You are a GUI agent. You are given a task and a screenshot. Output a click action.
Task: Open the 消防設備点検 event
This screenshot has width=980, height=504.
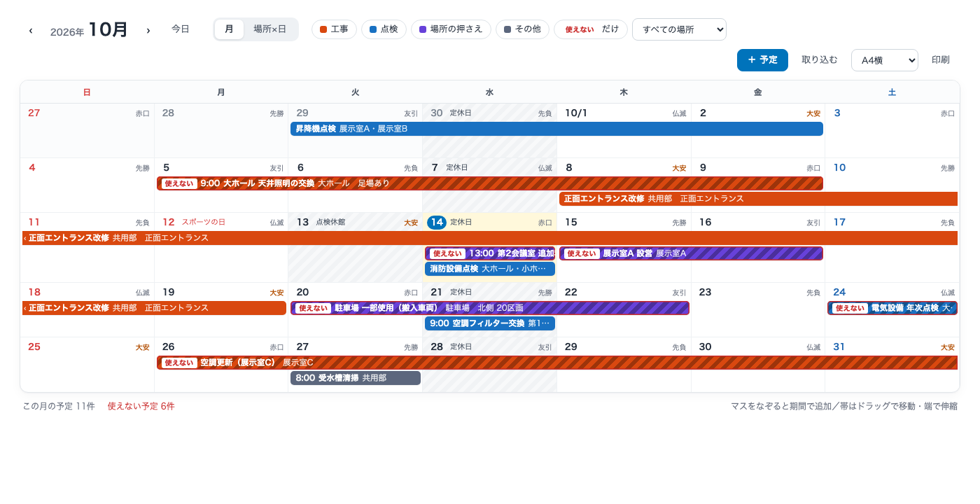490,269
